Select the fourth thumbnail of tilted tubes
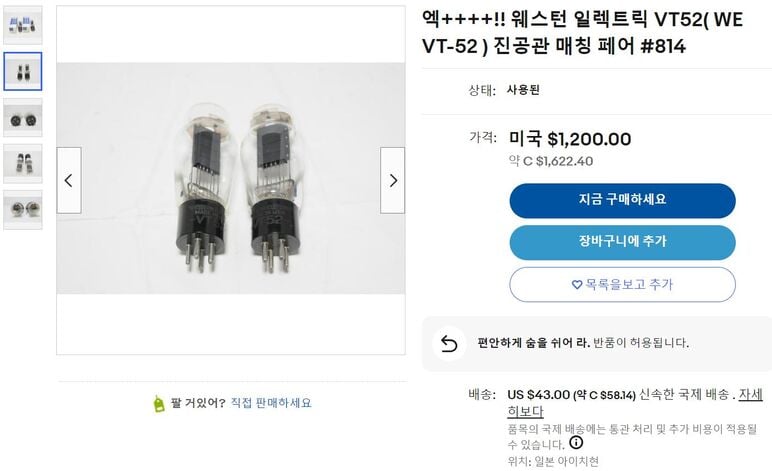Image resolution: width=772 pixels, height=471 pixels. tap(23, 163)
